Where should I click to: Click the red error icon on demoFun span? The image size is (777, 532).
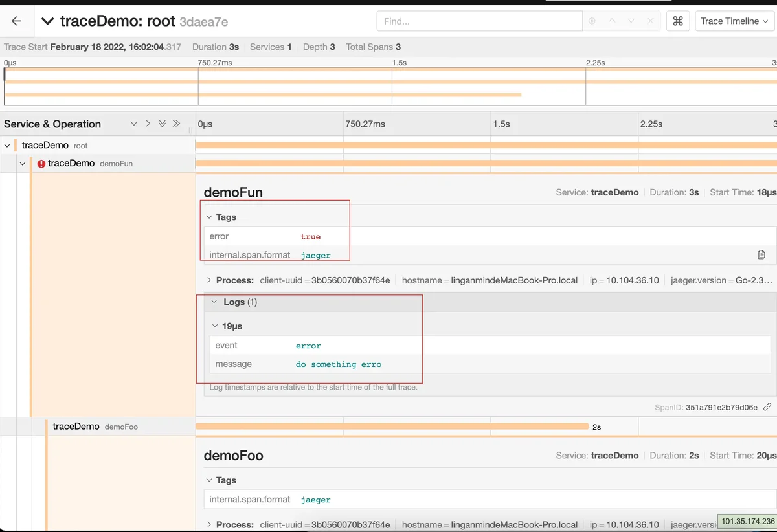pyautogui.click(x=41, y=164)
